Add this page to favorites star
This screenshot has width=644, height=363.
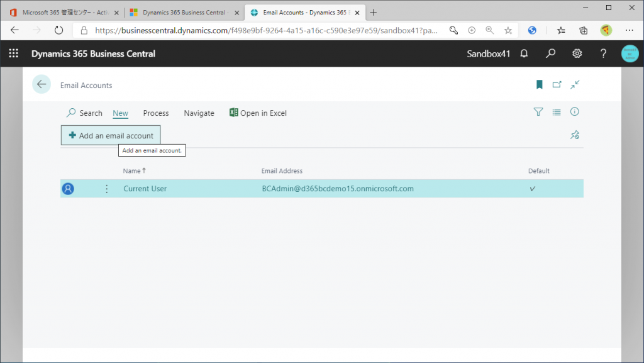pyautogui.click(x=508, y=30)
